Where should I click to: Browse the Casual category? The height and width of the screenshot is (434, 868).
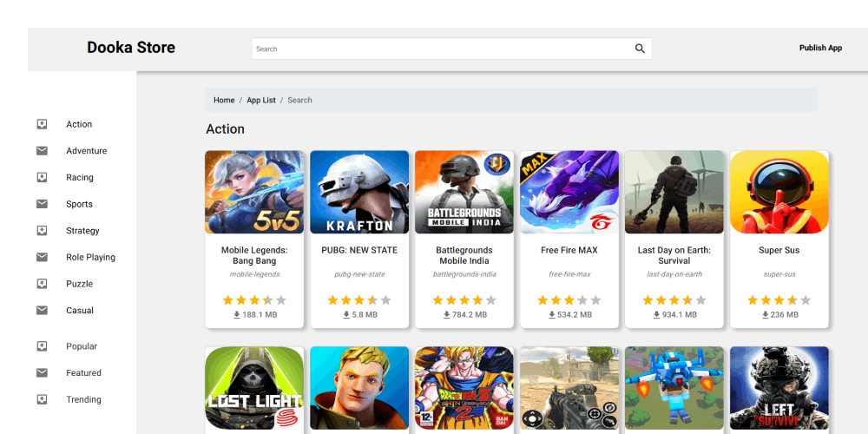pyautogui.click(x=80, y=310)
